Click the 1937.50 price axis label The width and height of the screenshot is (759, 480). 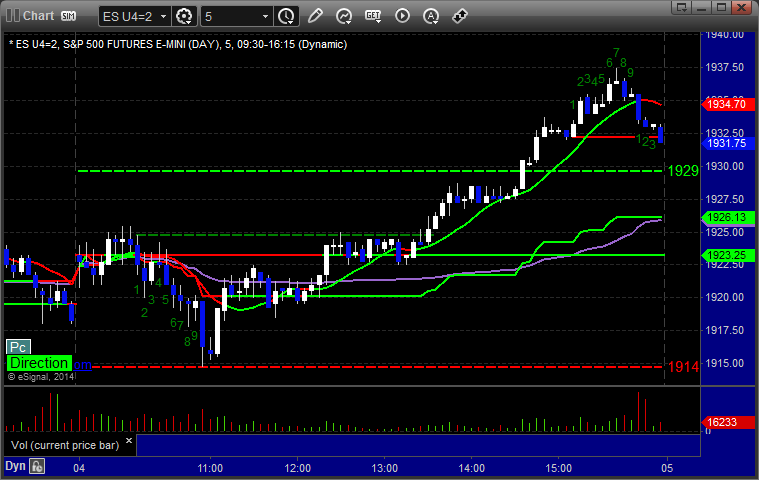tap(725, 67)
